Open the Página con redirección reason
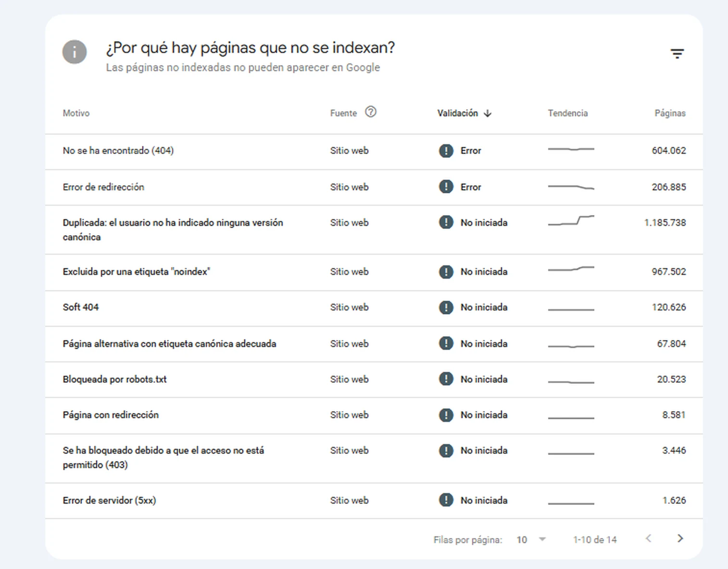Image resolution: width=728 pixels, height=569 pixels. click(x=111, y=415)
